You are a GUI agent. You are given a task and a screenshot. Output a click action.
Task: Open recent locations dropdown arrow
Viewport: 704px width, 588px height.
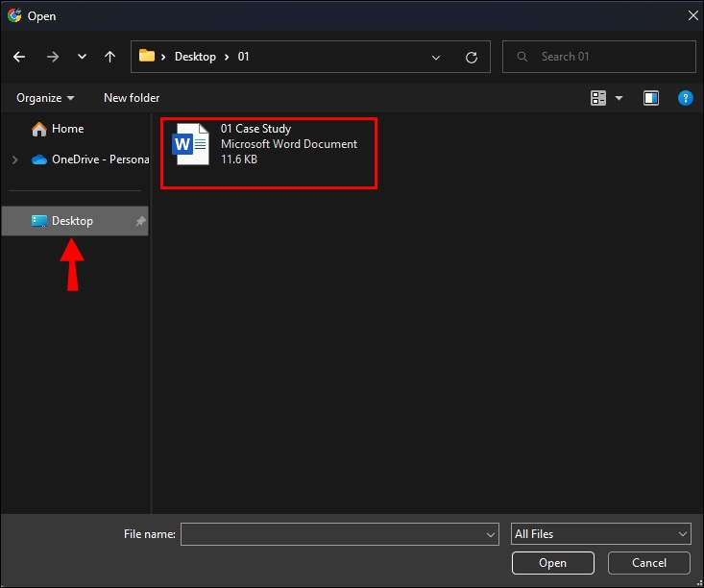(81, 57)
